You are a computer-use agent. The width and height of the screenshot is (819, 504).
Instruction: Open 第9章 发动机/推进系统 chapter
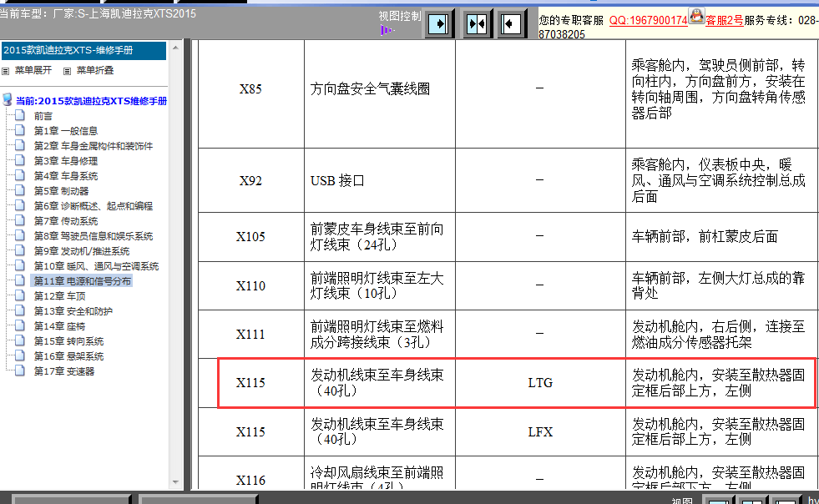pos(82,252)
